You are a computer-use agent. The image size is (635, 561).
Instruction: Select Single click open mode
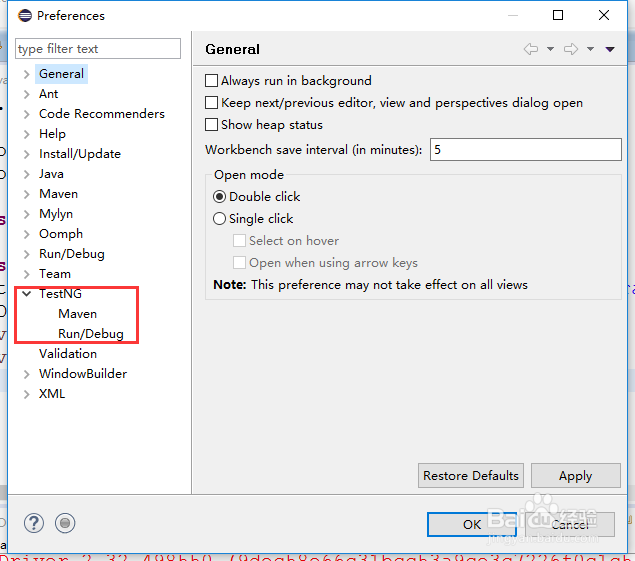(219, 219)
